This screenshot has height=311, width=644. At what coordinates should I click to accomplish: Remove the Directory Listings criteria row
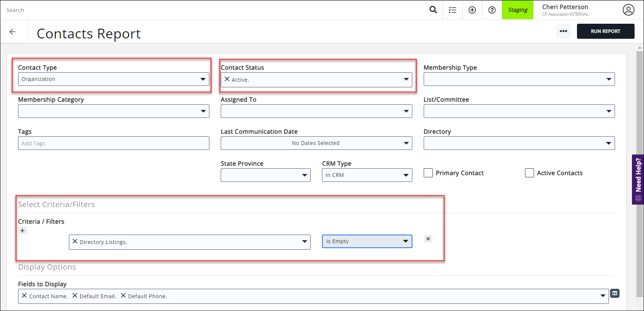[x=428, y=239]
